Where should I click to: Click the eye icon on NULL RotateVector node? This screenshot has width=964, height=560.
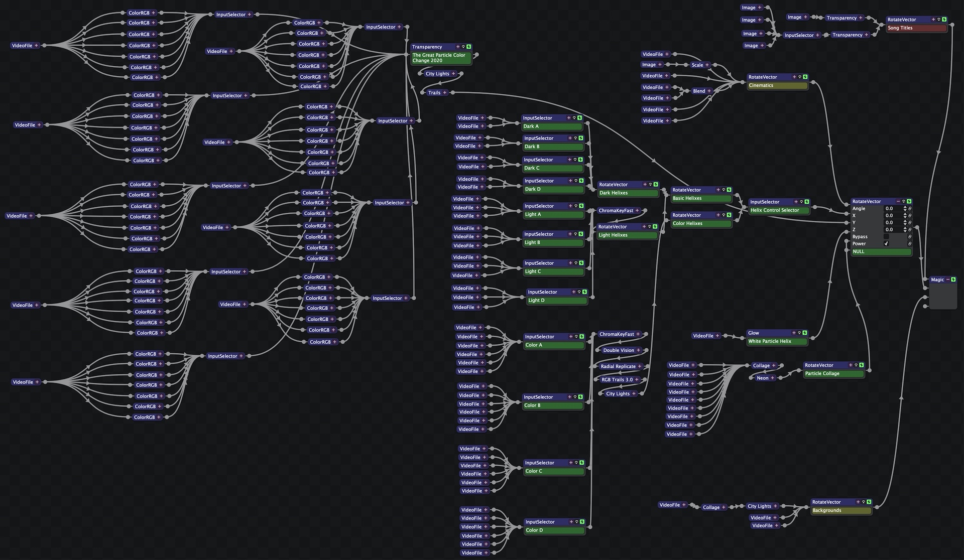coord(904,201)
